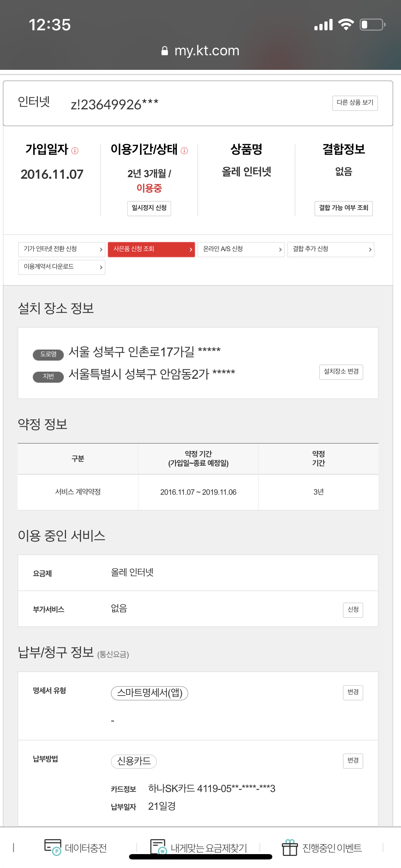Open 내게맞는 요금제찾기 icon in bottom bar
Image resolution: width=401 pixels, height=868 pixels.
click(x=158, y=847)
